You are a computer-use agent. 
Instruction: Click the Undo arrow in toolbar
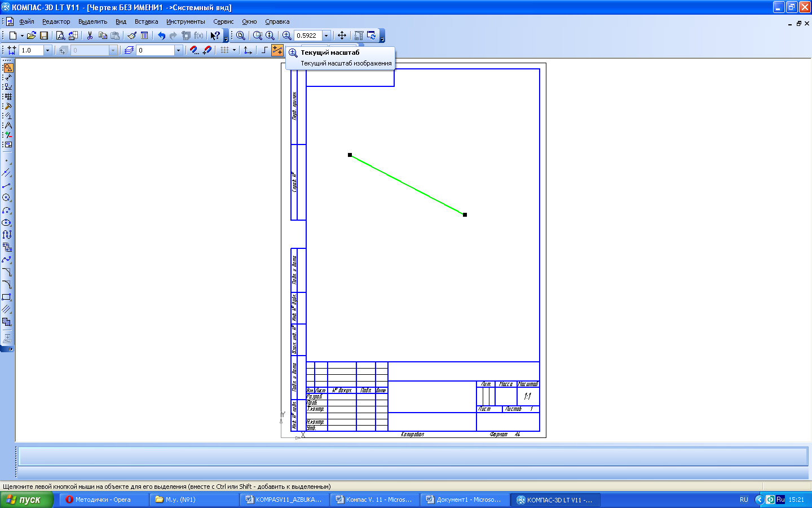coord(161,36)
